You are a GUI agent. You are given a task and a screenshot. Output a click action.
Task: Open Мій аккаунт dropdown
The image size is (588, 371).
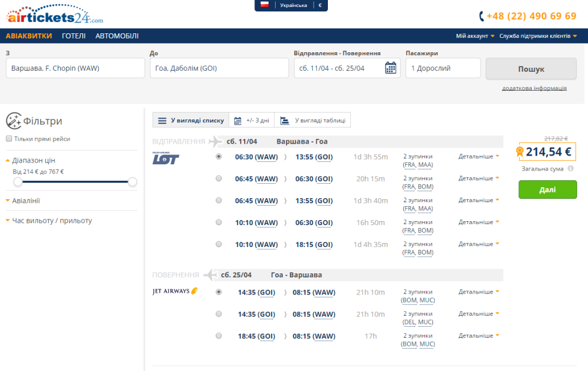tap(475, 36)
